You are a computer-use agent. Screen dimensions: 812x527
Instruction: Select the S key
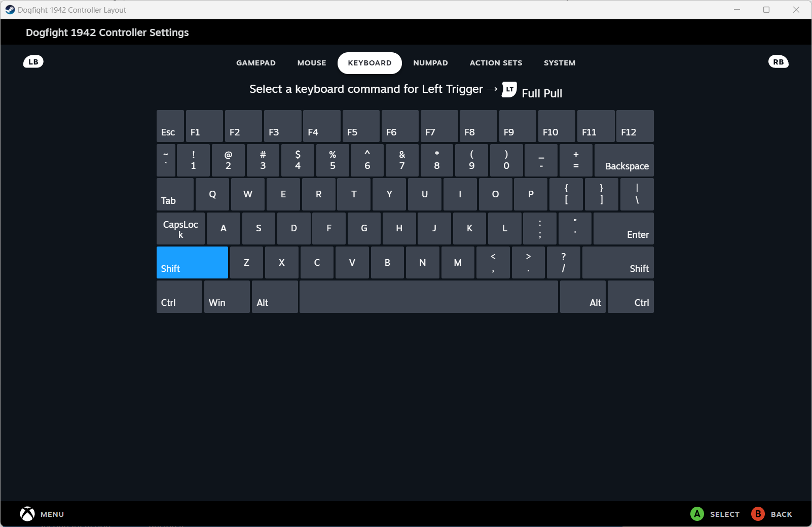[259, 229]
